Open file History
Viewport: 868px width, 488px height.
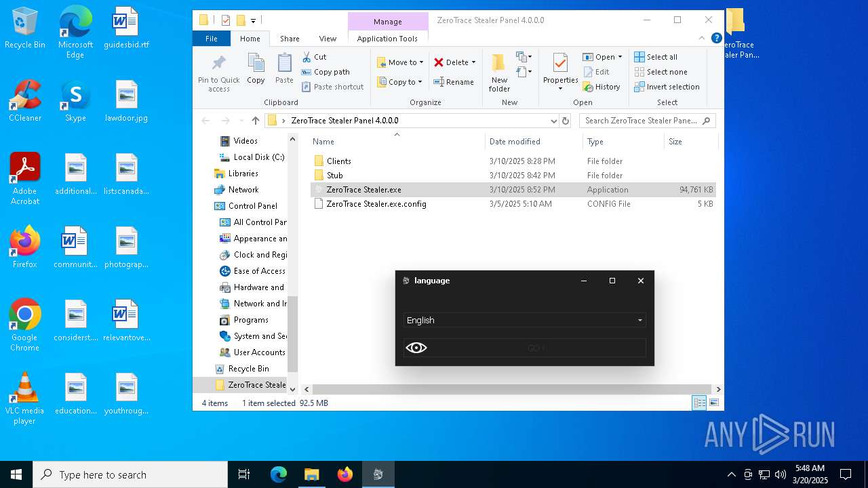coord(601,87)
